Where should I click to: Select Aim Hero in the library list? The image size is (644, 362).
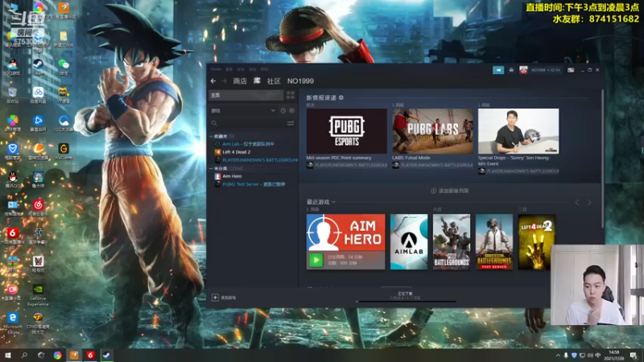pyautogui.click(x=229, y=176)
